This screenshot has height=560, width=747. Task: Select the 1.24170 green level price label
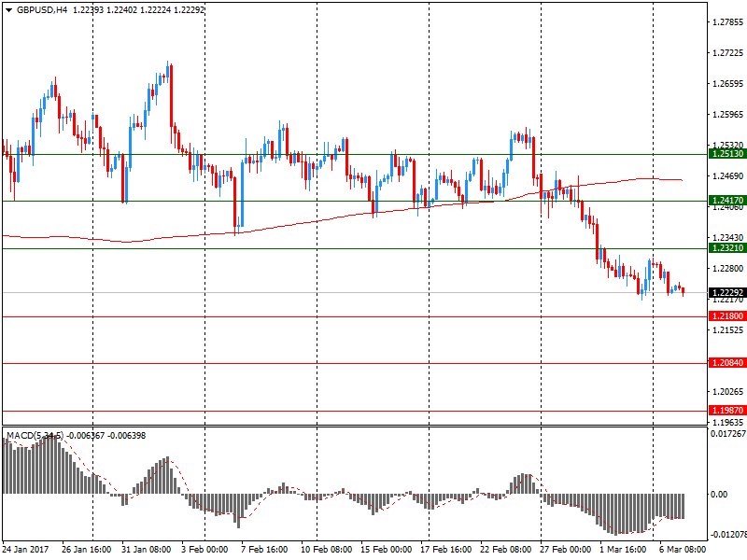click(727, 200)
